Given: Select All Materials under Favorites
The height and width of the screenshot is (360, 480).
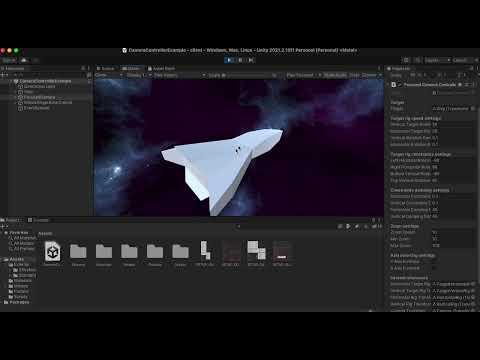Looking at the screenshot, I should tap(23, 238).
